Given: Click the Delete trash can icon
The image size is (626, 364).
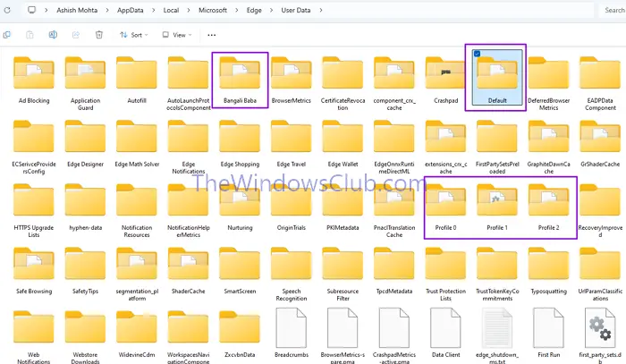Looking at the screenshot, I should tap(99, 35).
